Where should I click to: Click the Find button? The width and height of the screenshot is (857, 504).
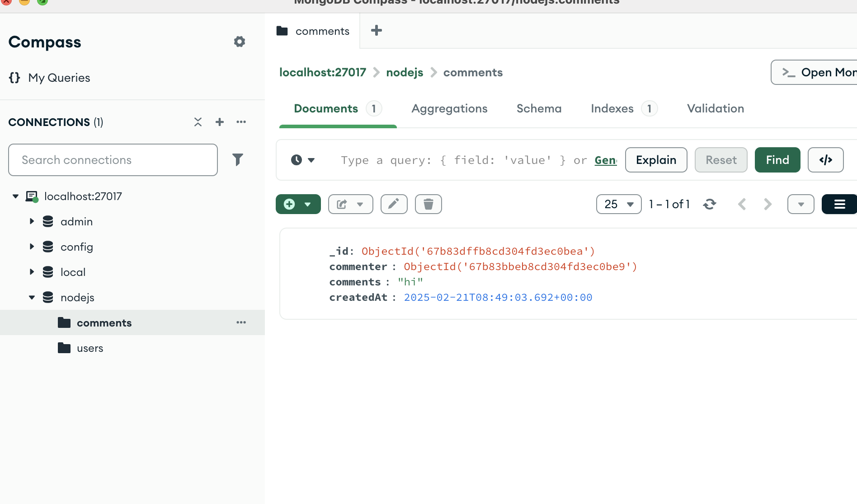pos(777,160)
